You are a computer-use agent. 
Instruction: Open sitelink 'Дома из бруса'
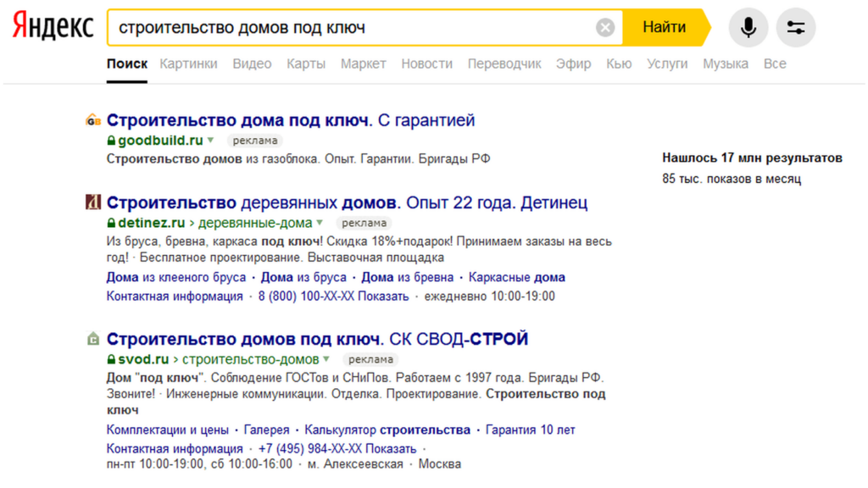click(x=303, y=277)
